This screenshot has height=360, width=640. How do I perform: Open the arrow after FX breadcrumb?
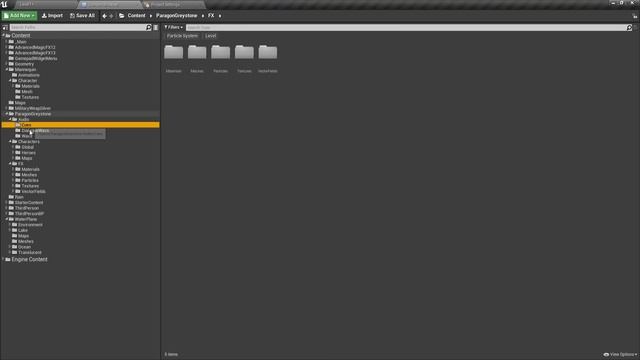[220, 16]
